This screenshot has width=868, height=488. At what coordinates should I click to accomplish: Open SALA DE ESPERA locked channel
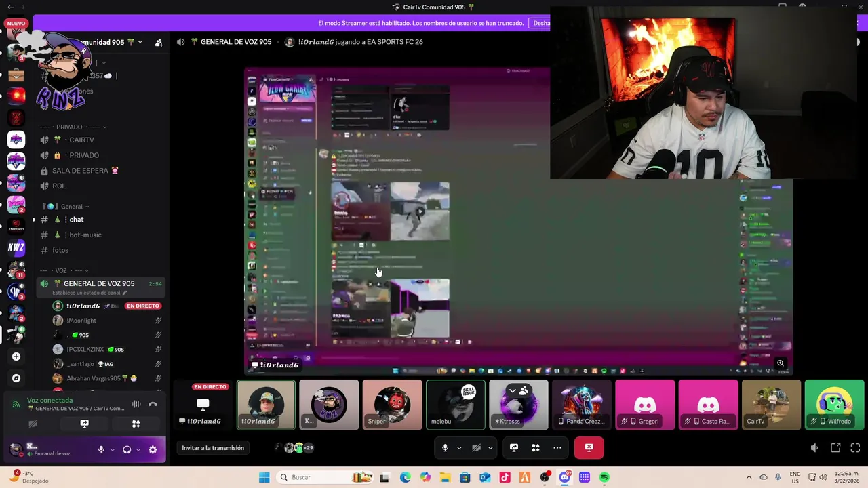100,171
